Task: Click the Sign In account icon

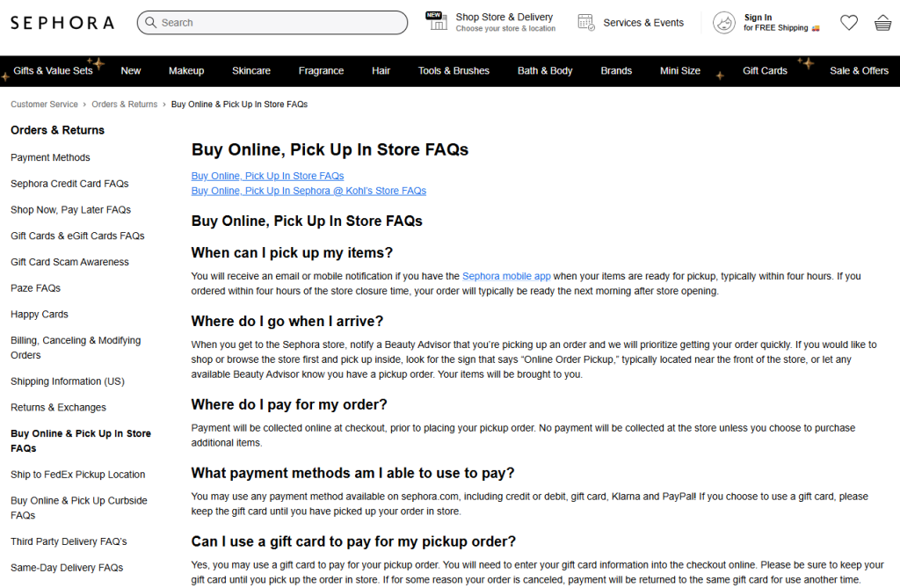Action: [722, 22]
